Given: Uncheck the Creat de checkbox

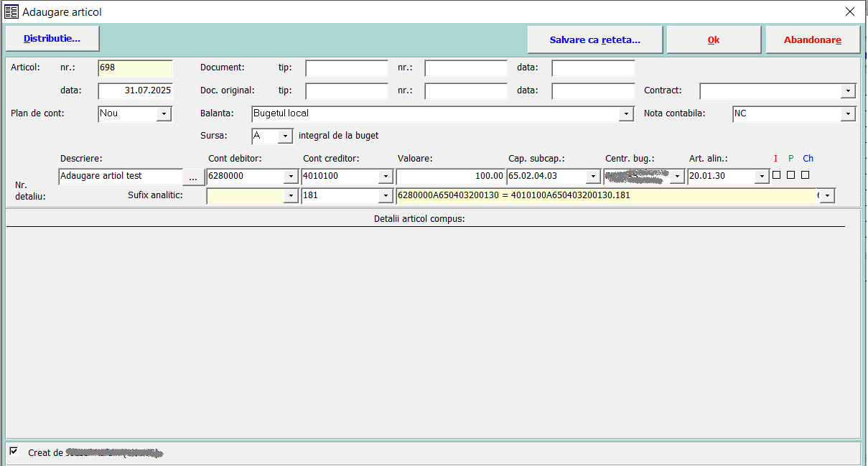Looking at the screenshot, I should [14, 451].
